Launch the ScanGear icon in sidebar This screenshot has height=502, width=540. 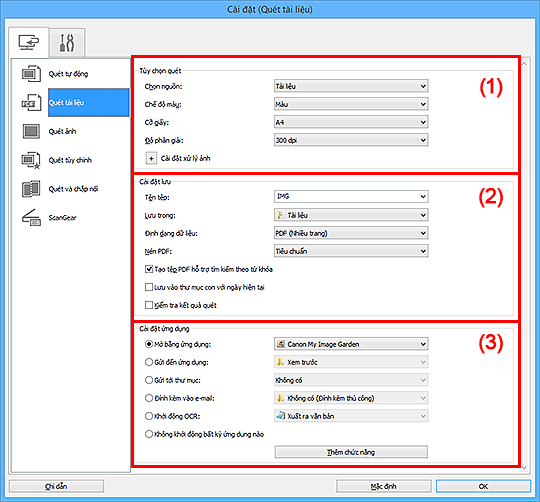point(31,218)
